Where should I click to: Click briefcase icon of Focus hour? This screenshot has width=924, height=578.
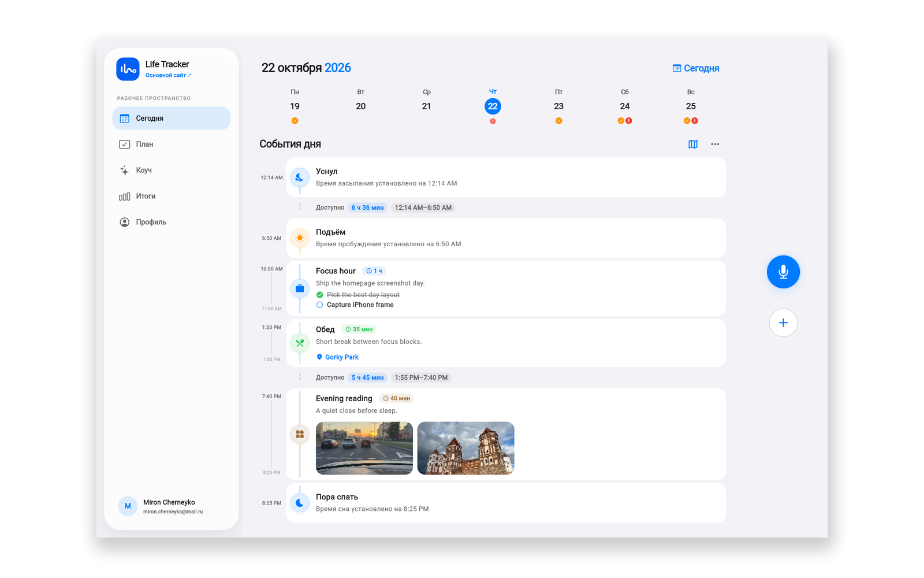(x=299, y=288)
